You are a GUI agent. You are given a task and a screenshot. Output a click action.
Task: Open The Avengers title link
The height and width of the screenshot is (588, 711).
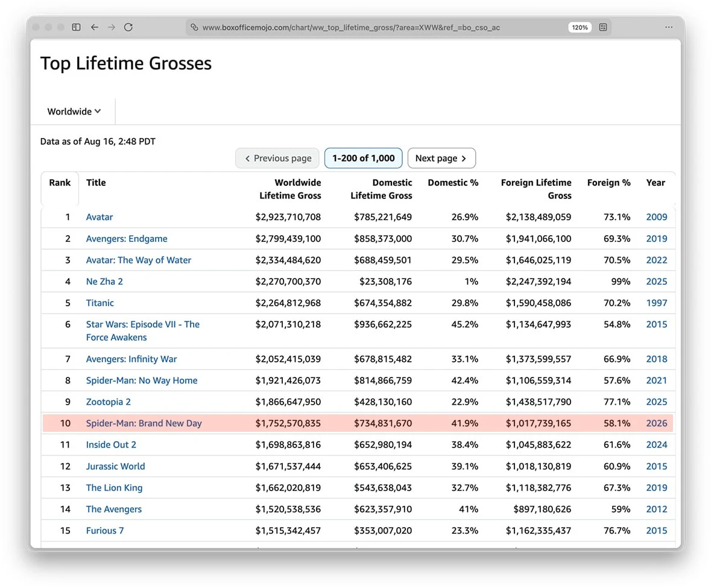(114, 509)
